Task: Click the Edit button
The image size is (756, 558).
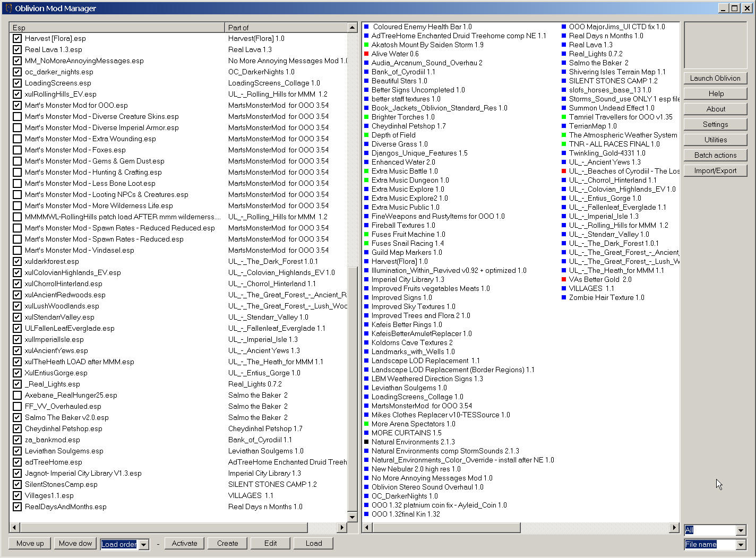Action: (270, 543)
